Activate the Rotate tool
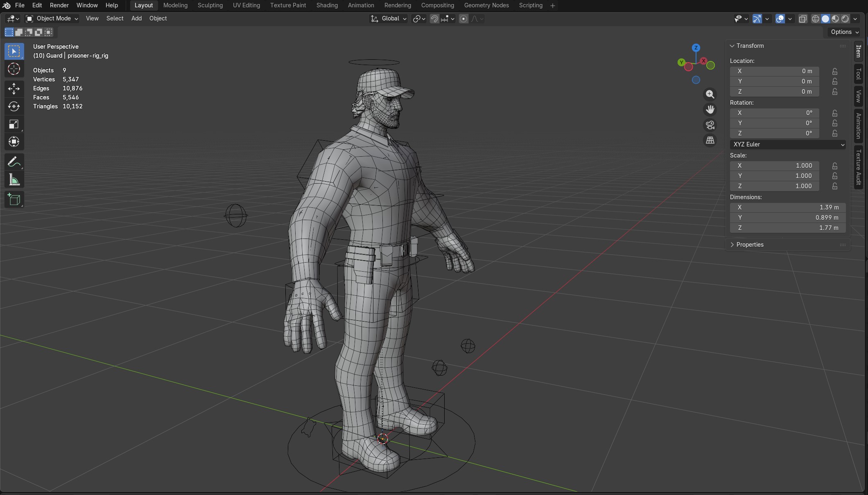868x495 pixels. [x=14, y=106]
